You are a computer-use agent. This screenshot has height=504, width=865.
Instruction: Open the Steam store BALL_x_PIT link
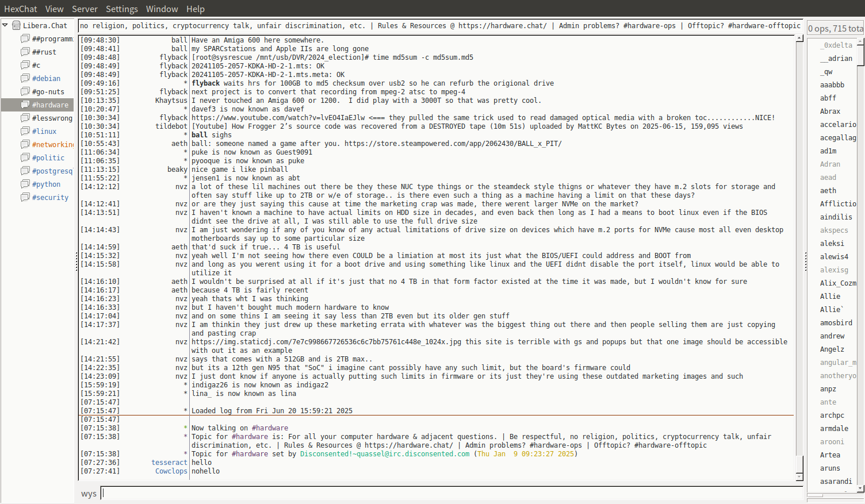pos(453,144)
